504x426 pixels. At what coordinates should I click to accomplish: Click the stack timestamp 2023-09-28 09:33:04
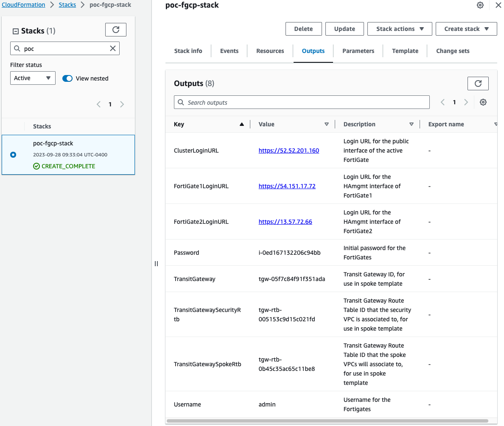point(70,155)
